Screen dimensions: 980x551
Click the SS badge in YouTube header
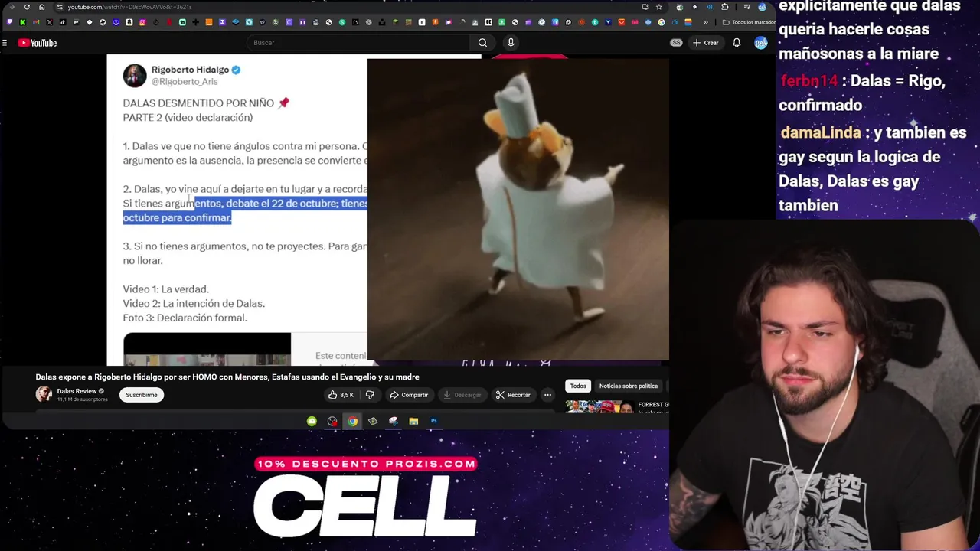click(x=676, y=43)
